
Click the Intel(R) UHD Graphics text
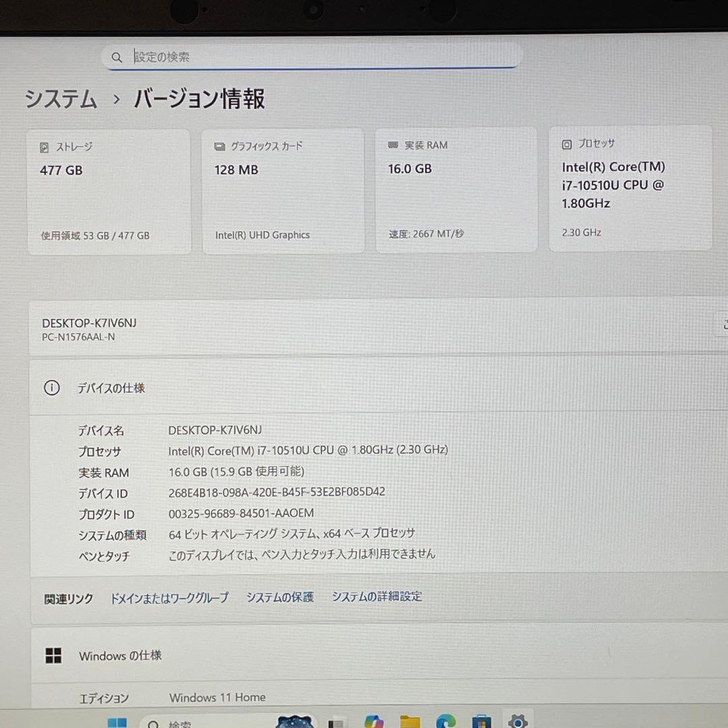click(262, 235)
